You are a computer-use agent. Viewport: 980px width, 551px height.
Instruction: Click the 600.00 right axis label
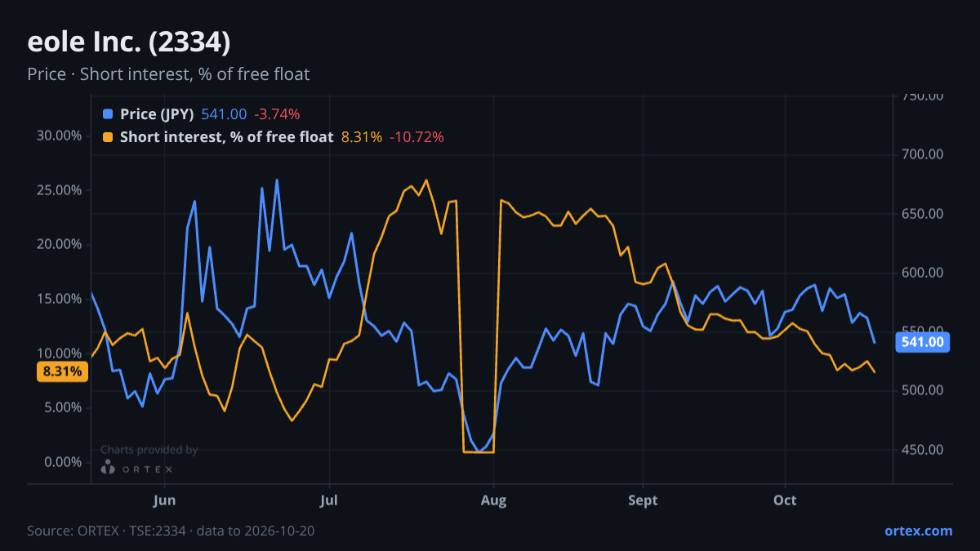(x=923, y=273)
